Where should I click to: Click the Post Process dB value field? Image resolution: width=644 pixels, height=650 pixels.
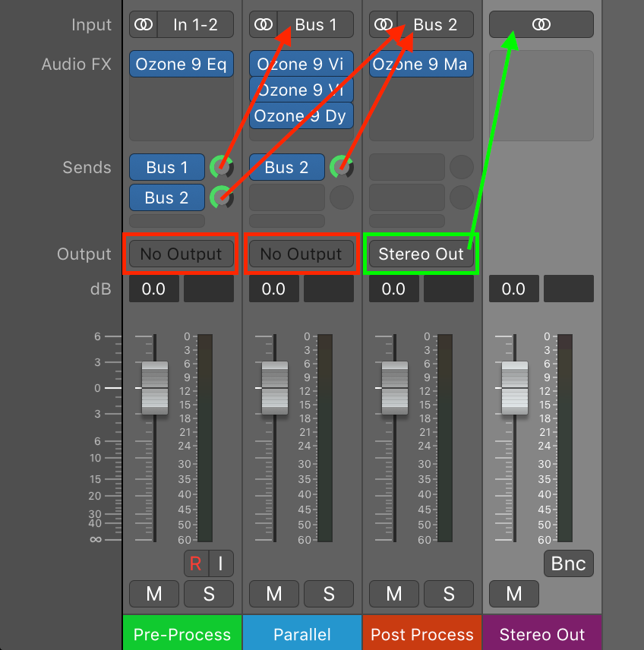click(x=393, y=289)
